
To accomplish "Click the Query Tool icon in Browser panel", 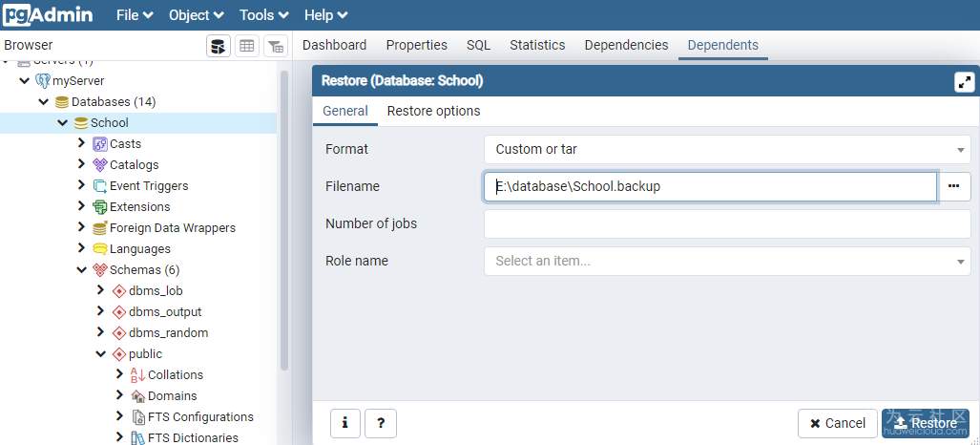I will click(219, 46).
